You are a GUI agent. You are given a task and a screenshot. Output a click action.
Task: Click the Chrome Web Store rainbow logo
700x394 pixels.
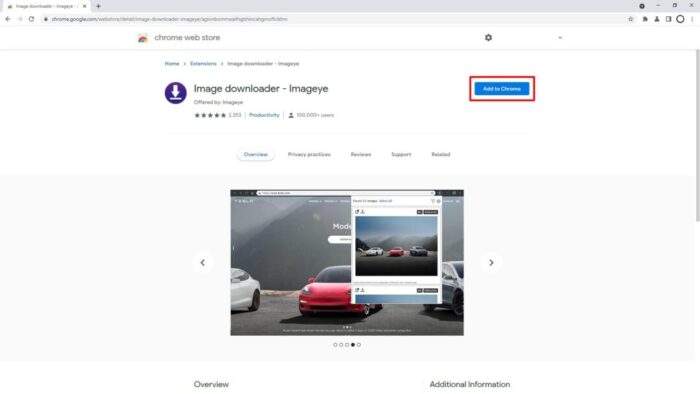coord(142,38)
